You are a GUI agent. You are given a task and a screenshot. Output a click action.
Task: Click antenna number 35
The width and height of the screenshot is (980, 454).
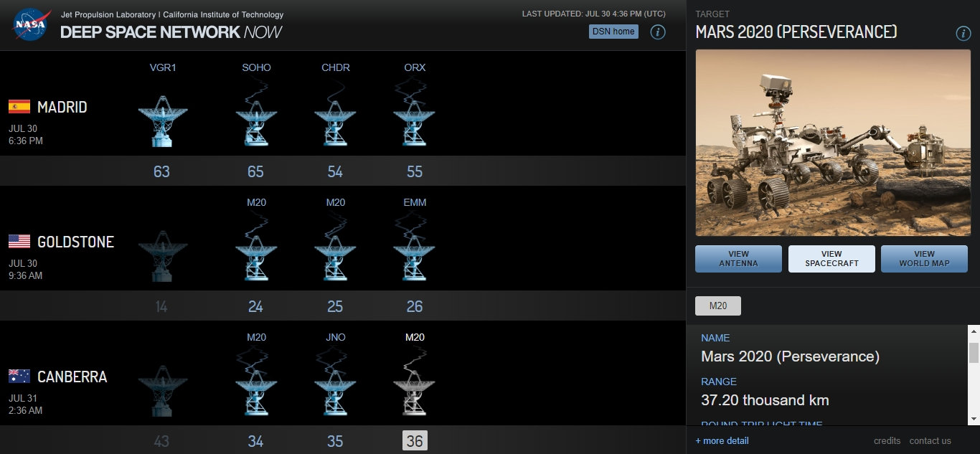click(335, 441)
